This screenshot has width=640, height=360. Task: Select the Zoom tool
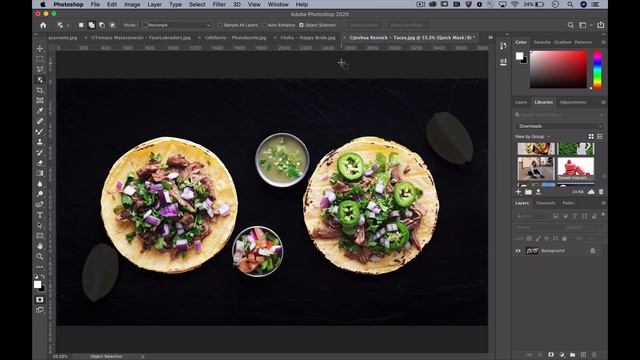pos(40,257)
